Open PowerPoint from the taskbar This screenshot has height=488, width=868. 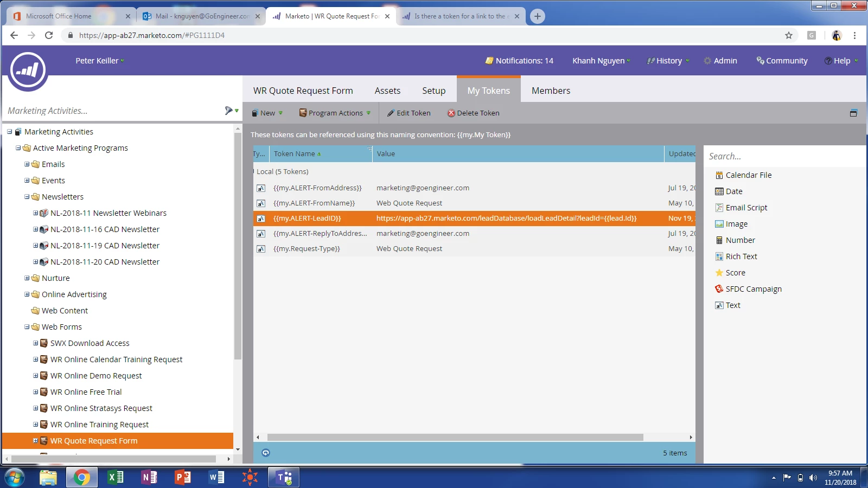[182, 477]
